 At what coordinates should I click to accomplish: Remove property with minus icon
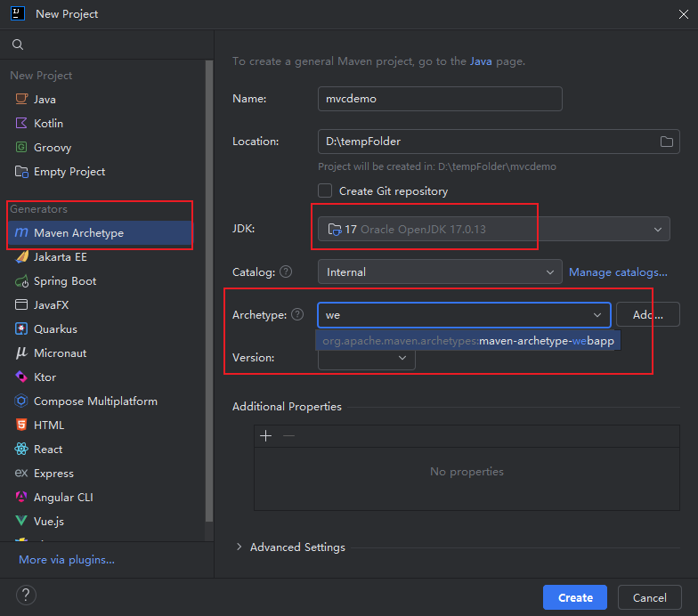(x=288, y=436)
